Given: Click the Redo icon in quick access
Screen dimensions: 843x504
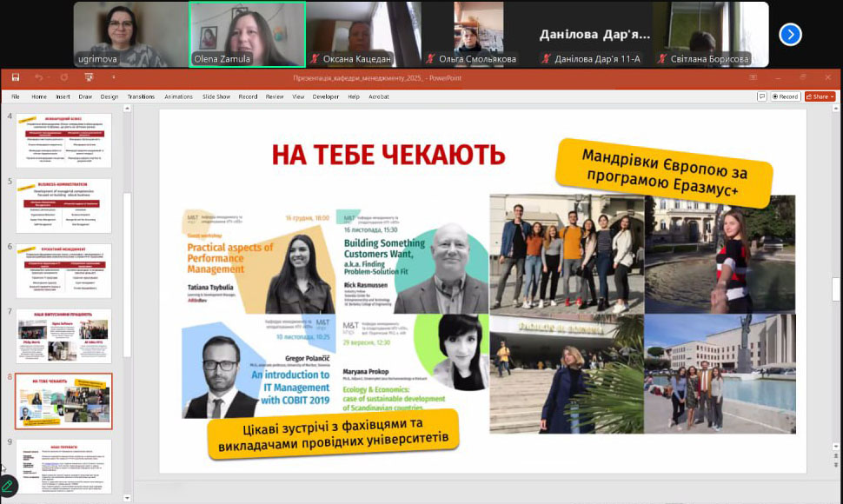Looking at the screenshot, I should (x=62, y=77).
